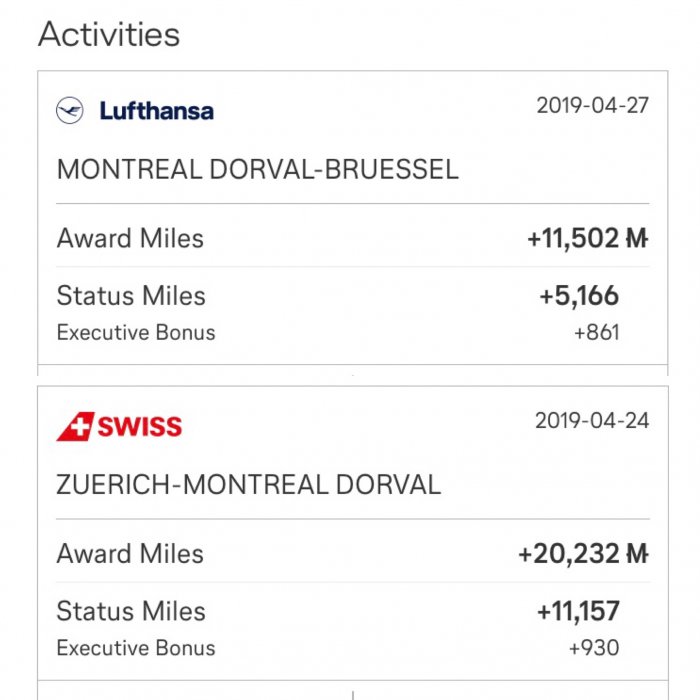Screen dimensions: 700x700
Task: Click the miles symbol beside +11,502
Action: (x=637, y=239)
